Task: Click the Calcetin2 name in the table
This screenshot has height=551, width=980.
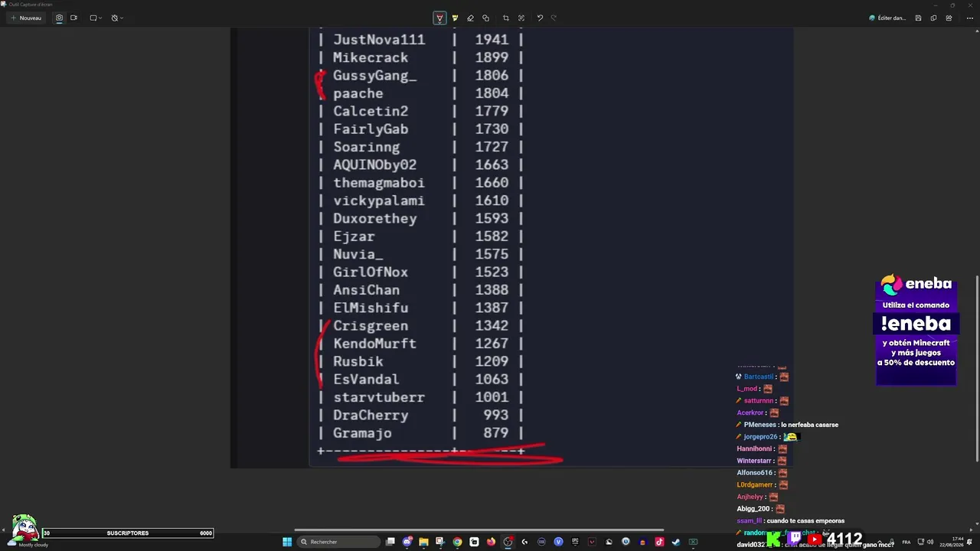Action: pos(371,111)
